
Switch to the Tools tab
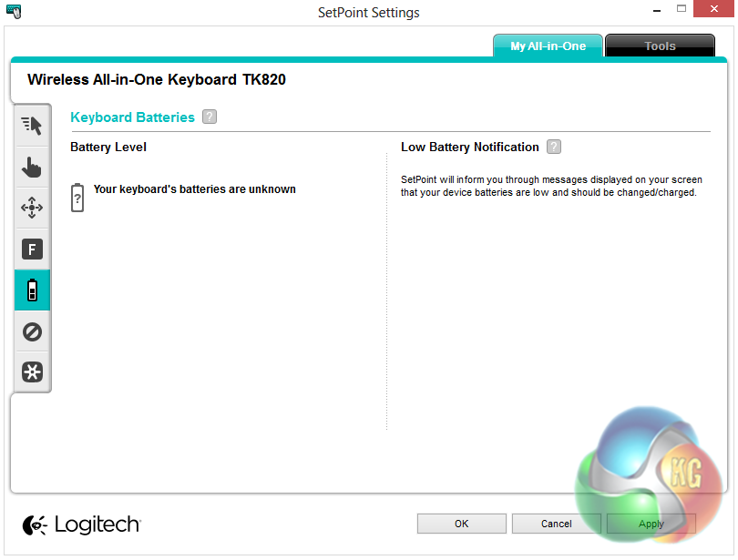(660, 46)
